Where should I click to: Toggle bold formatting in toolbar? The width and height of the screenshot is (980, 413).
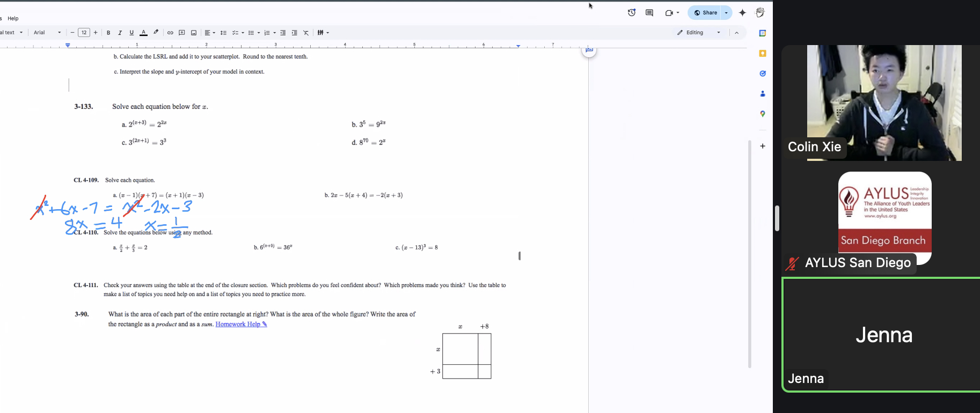click(x=108, y=33)
